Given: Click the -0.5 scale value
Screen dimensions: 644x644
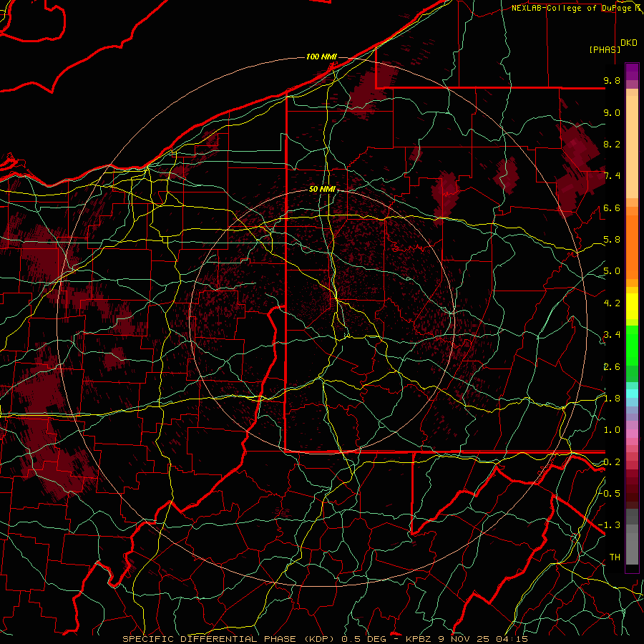Looking at the screenshot, I should pos(610,493).
